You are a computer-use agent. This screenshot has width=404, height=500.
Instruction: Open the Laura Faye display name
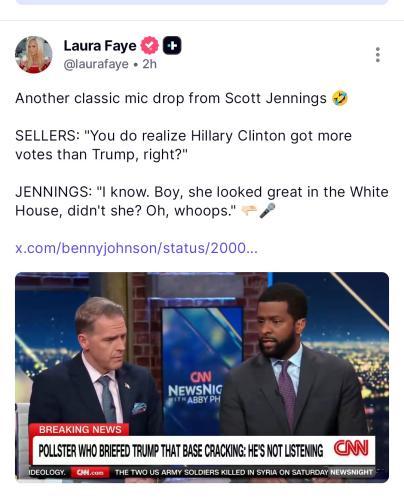[100, 46]
